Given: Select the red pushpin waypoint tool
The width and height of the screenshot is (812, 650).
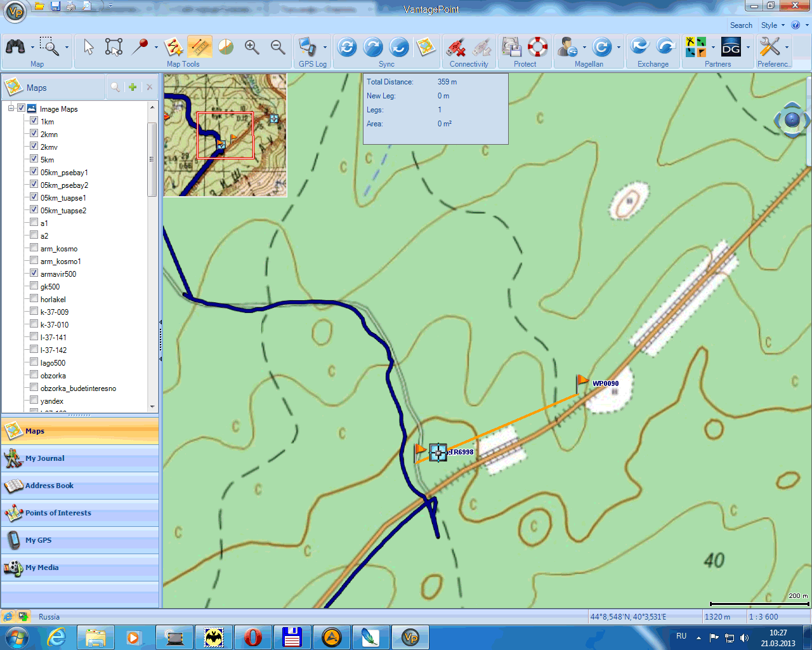Looking at the screenshot, I should point(140,46).
